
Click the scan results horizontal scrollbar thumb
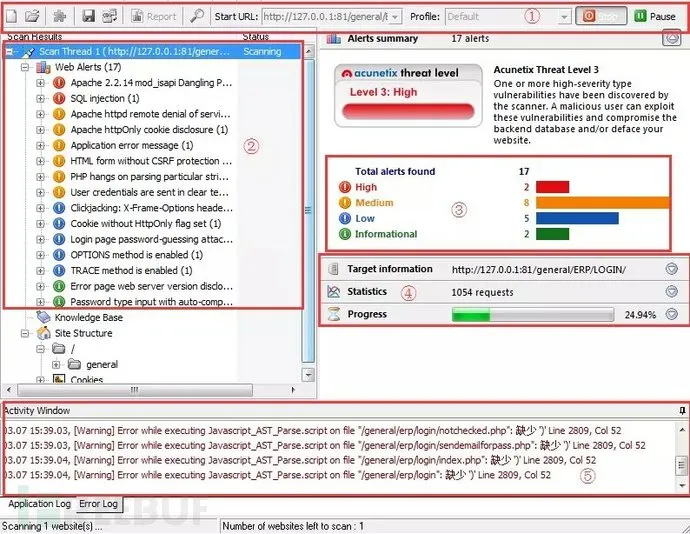pos(135,390)
